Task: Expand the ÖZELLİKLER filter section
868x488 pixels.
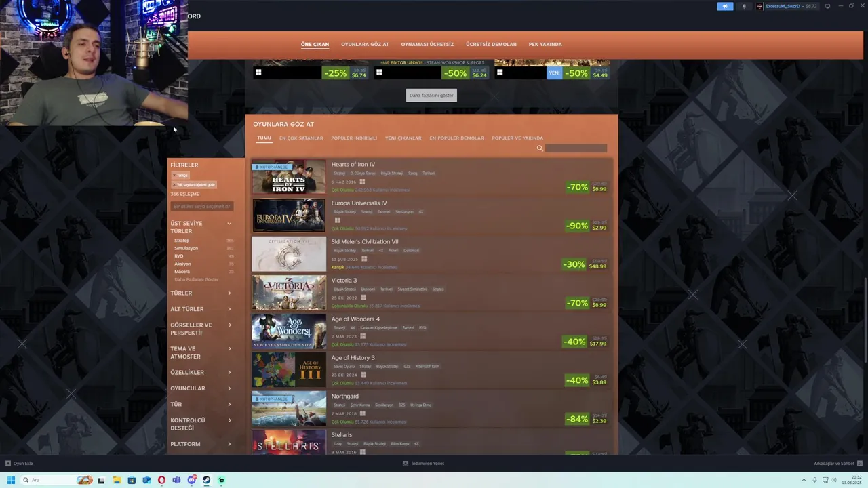Action: [201, 372]
